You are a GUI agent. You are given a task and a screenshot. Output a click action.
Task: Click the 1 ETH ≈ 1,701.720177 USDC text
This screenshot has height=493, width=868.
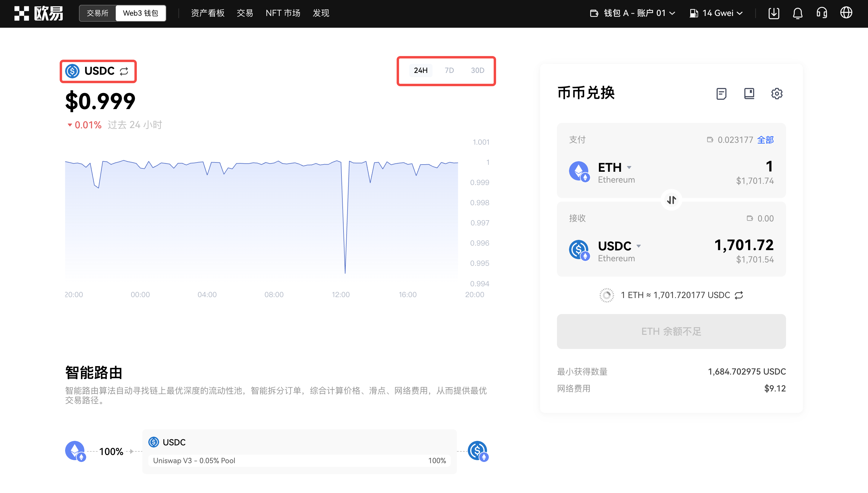(x=675, y=295)
